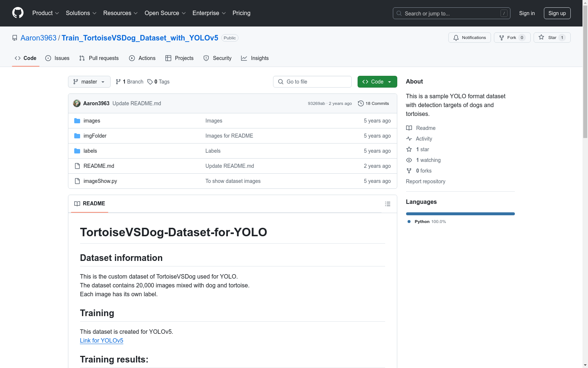The image size is (588, 368).
Task: Click the Notifications bell icon
Action: (456, 38)
